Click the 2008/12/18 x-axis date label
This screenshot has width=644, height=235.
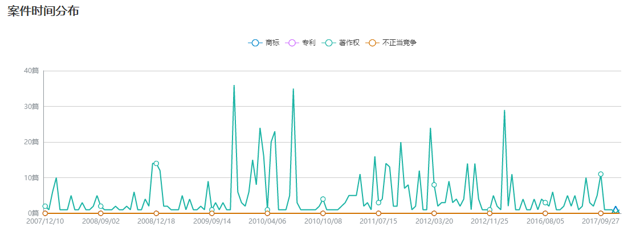click(x=156, y=221)
